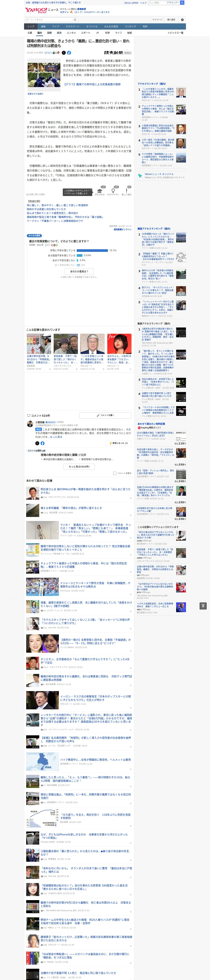Toggle the コメント非表示 checkbox
This screenshot has height=980, width=210.
[115, 473]
